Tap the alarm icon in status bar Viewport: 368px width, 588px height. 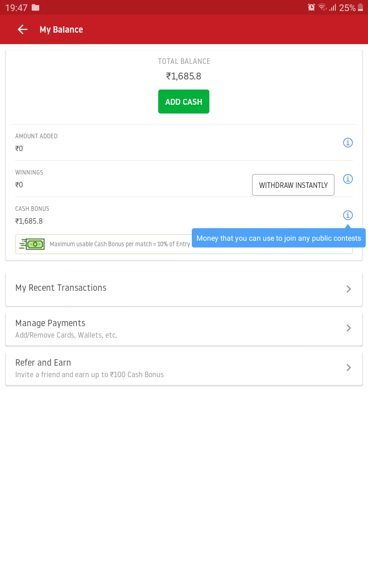click(x=311, y=7)
